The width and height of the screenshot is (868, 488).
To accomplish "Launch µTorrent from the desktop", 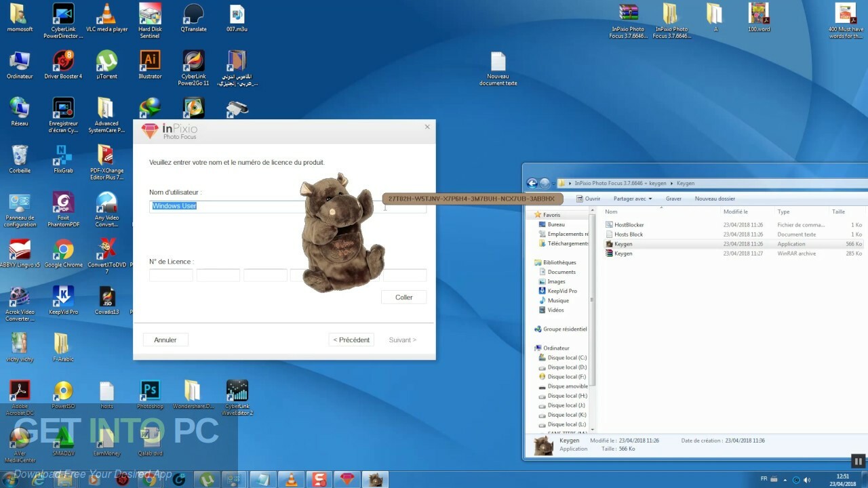I will (106, 65).
